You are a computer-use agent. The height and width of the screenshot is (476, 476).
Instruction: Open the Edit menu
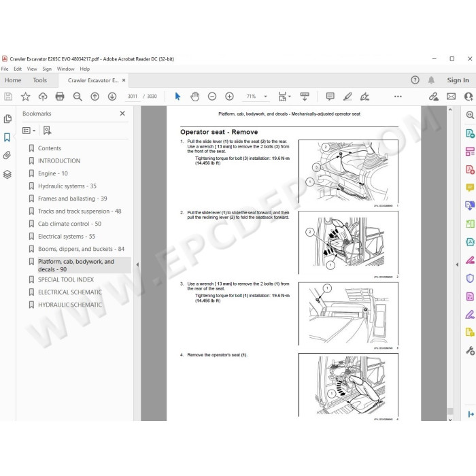click(x=18, y=69)
